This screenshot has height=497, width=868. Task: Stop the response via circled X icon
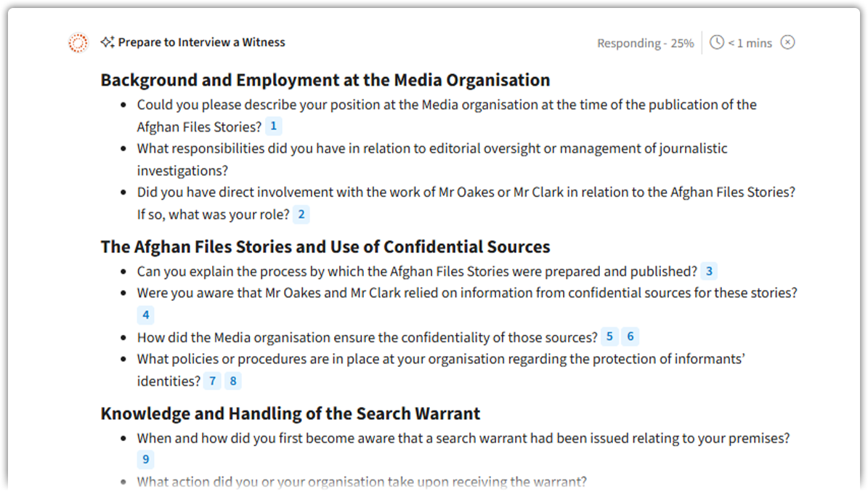(x=787, y=42)
